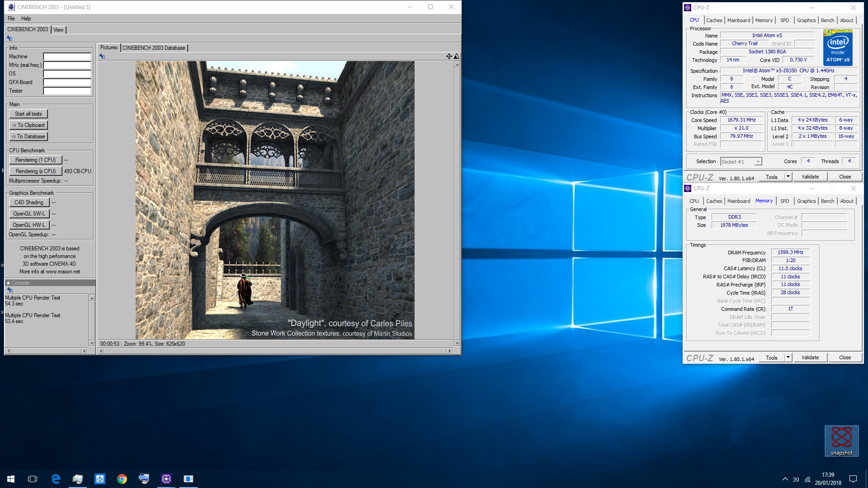Click the network icon in the system tray
868x488 pixels.
[807, 479]
